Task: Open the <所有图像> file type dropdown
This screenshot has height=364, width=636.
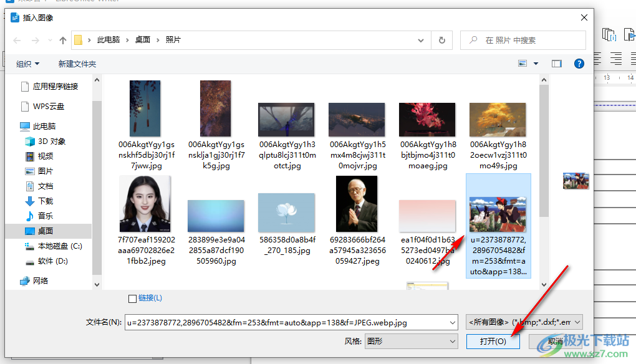Action: coord(524,322)
